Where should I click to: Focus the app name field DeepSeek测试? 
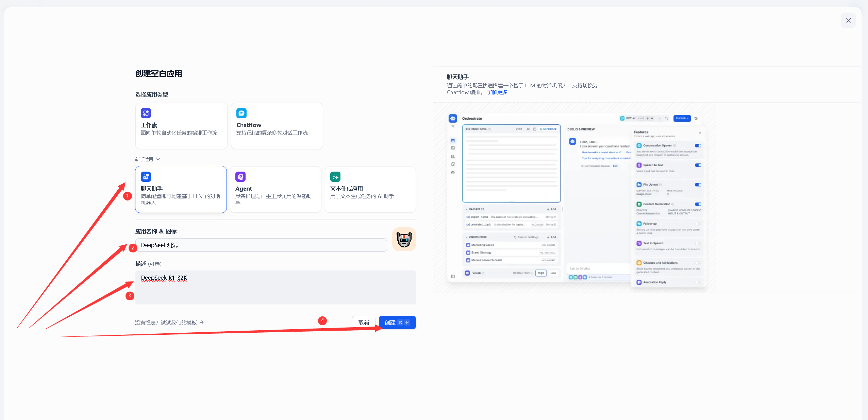(261, 245)
